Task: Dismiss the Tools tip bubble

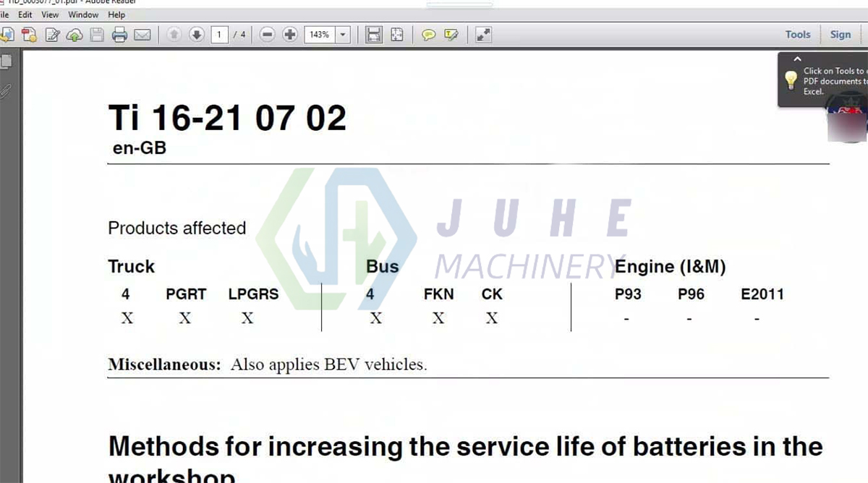Action: tap(797, 59)
